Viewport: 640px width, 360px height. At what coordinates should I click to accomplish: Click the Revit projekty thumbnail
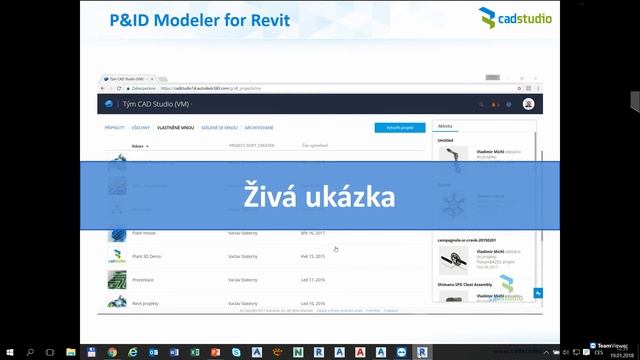coord(117,302)
